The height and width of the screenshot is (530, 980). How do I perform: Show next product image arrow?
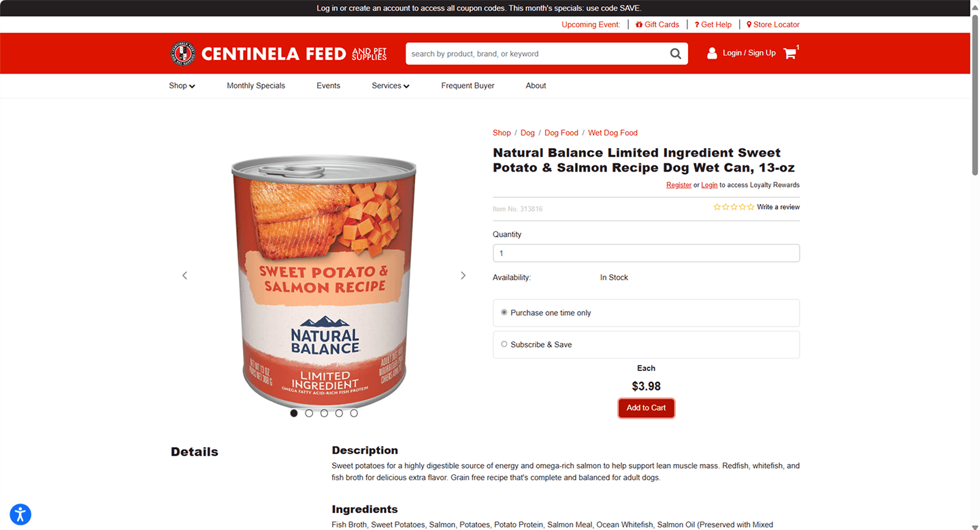coord(463,276)
